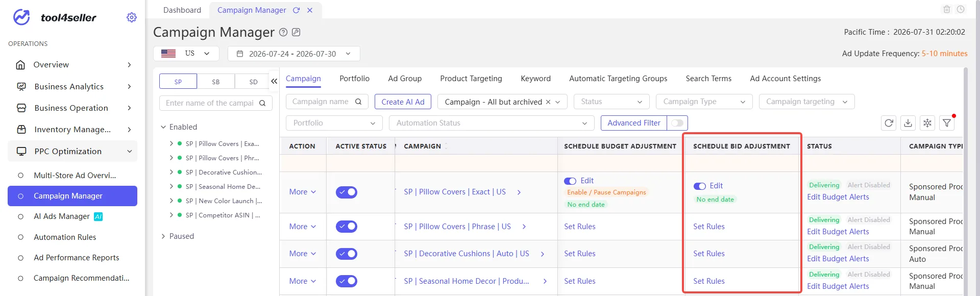Open the date range picker dropdown
The width and height of the screenshot is (980, 296).
[x=294, y=54]
